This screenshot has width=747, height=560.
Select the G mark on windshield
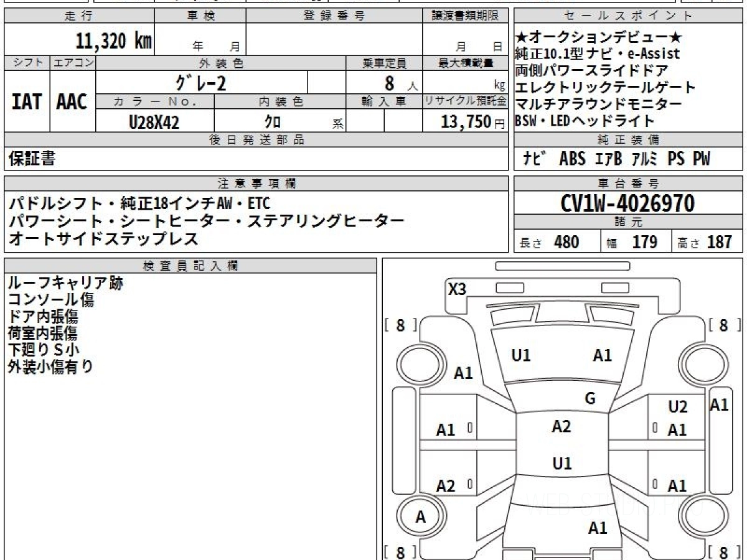590,399
